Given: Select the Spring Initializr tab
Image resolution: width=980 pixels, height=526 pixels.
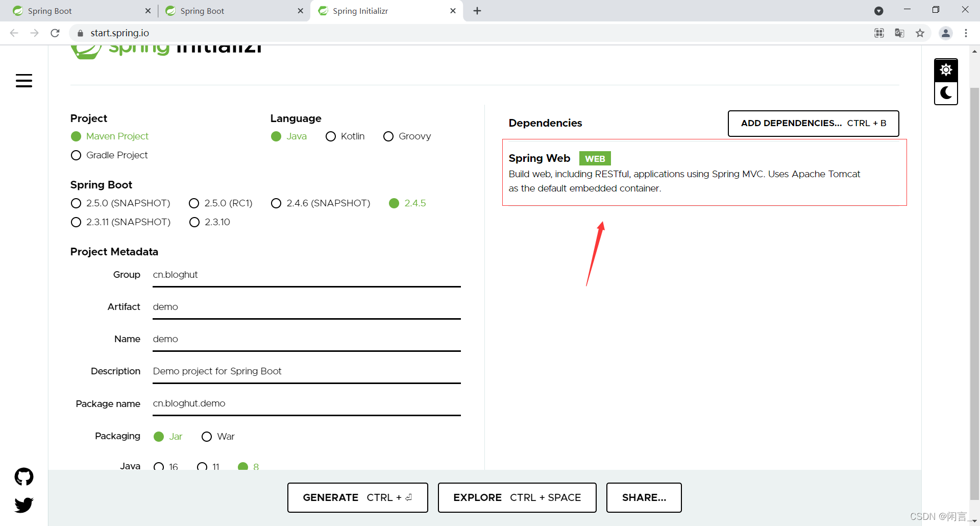Looking at the screenshot, I should (386, 11).
